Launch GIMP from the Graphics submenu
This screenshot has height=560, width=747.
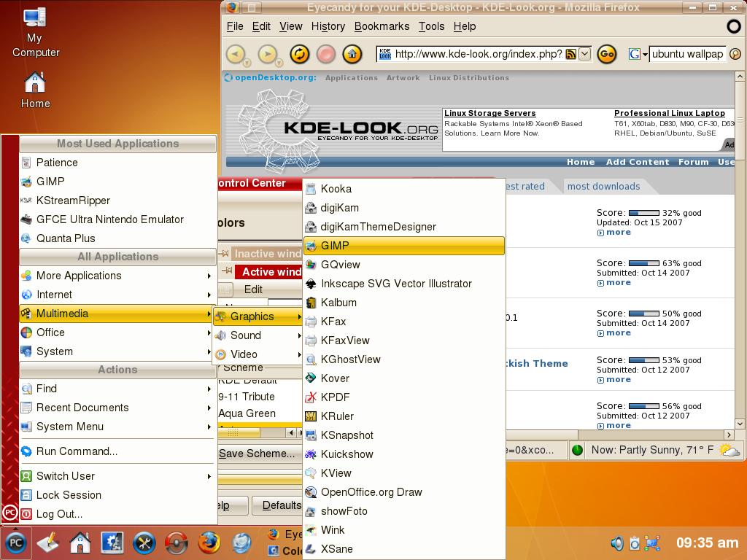404,246
